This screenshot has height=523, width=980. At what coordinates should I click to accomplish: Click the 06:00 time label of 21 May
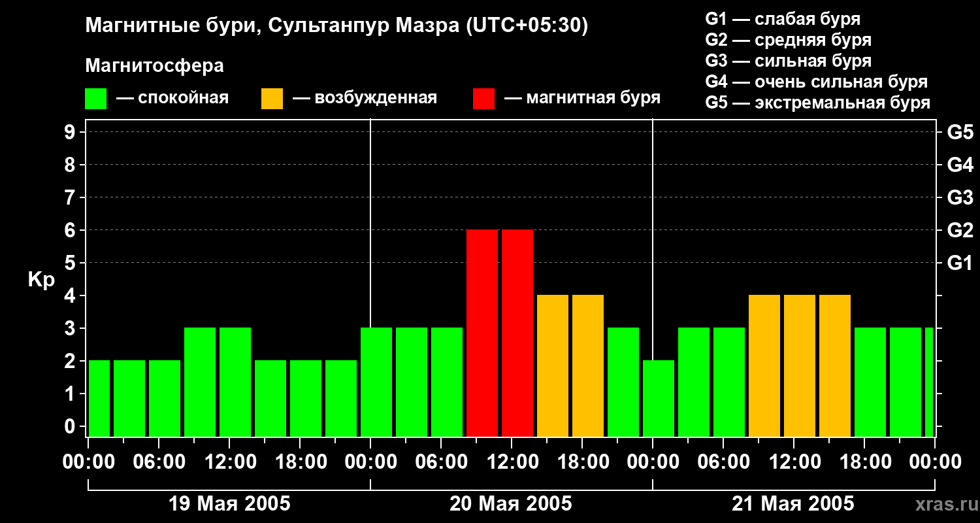click(723, 462)
